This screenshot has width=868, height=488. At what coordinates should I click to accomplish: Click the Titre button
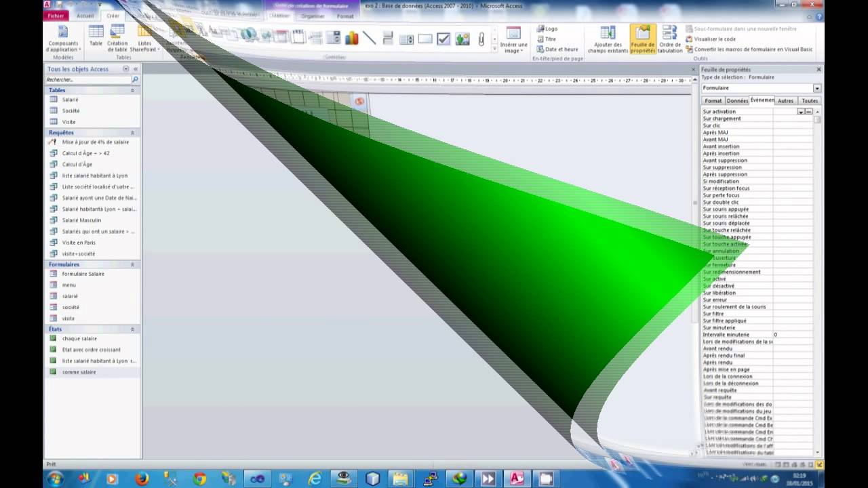546,39
